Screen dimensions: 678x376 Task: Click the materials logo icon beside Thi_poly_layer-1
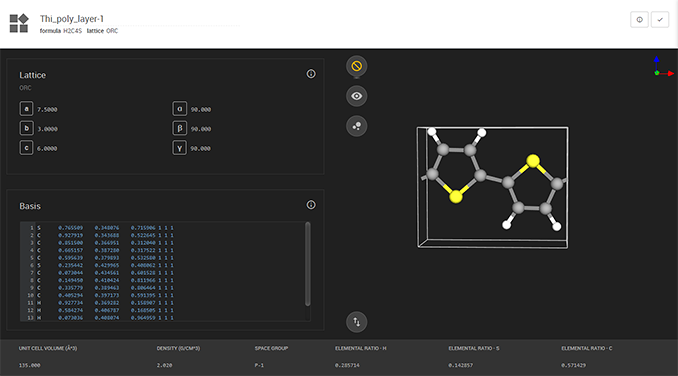click(19, 23)
